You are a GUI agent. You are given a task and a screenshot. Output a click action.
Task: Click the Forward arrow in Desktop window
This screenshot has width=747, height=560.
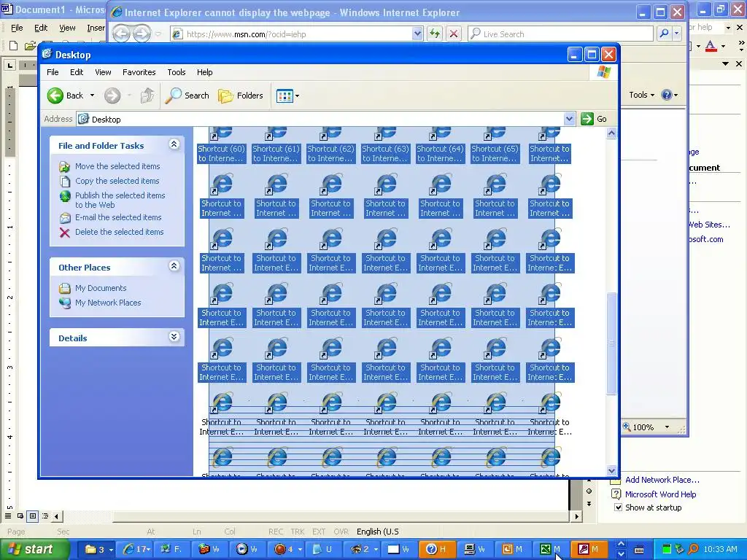pos(112,96)
